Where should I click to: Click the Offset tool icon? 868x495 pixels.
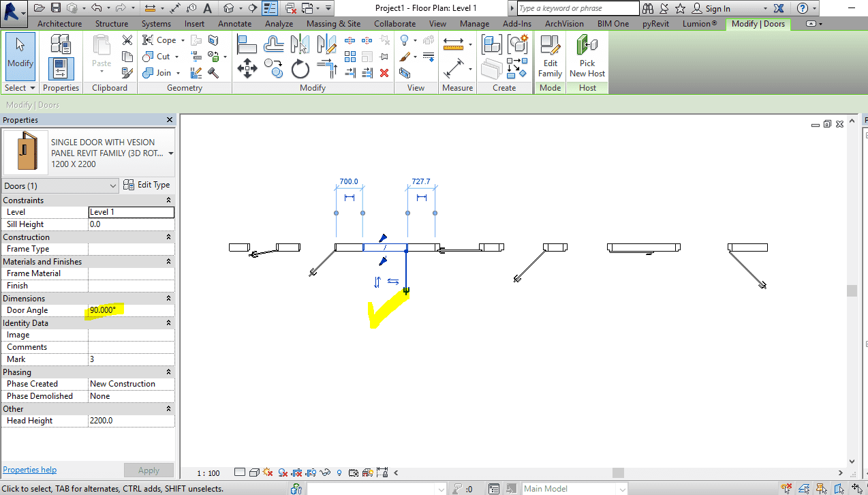click(273, 44)
